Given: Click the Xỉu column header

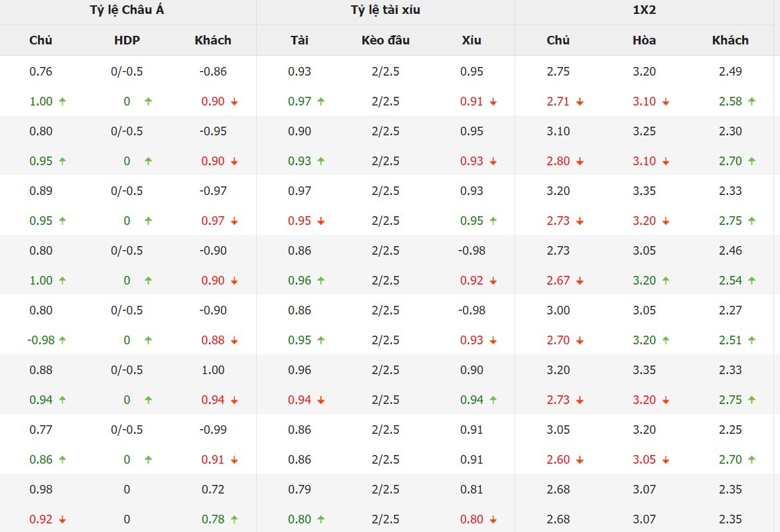Looking at the screenshot, I should click(x=471, y=40).
